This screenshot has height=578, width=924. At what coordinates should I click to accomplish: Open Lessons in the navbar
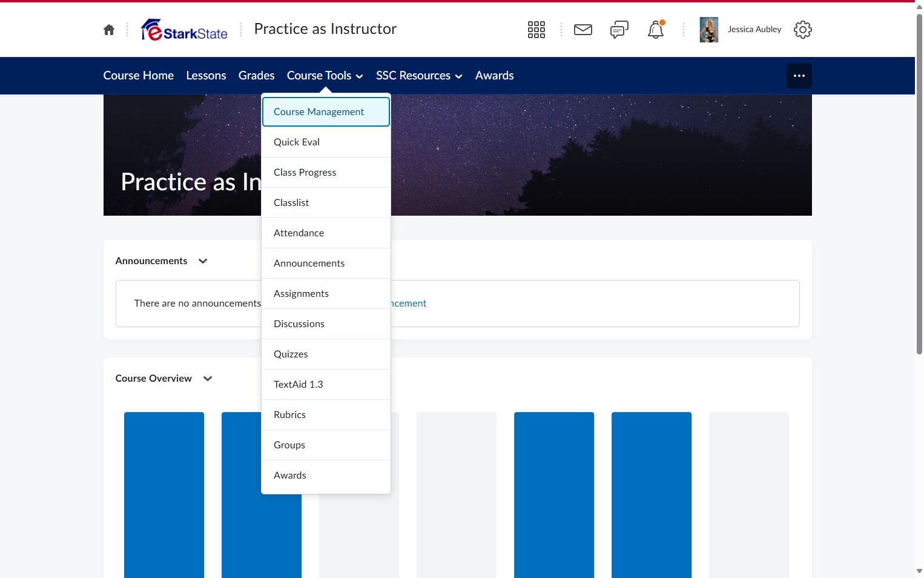[x=206, y=76]
